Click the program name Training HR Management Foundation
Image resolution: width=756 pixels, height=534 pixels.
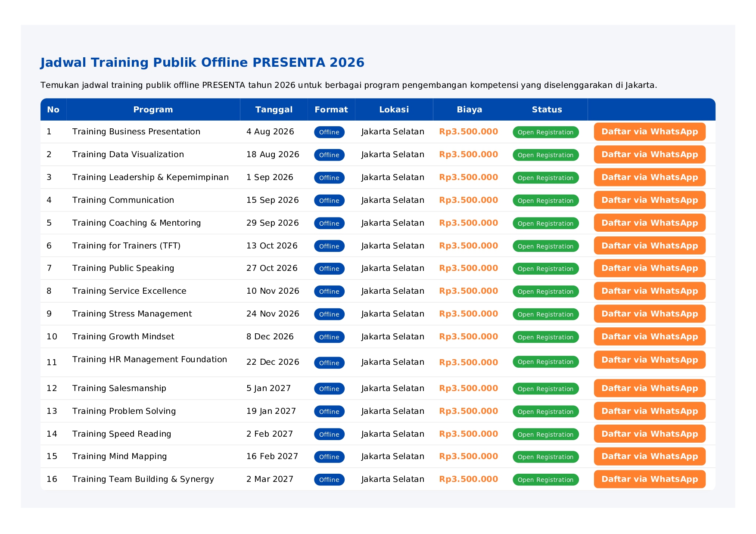[149, 360]
